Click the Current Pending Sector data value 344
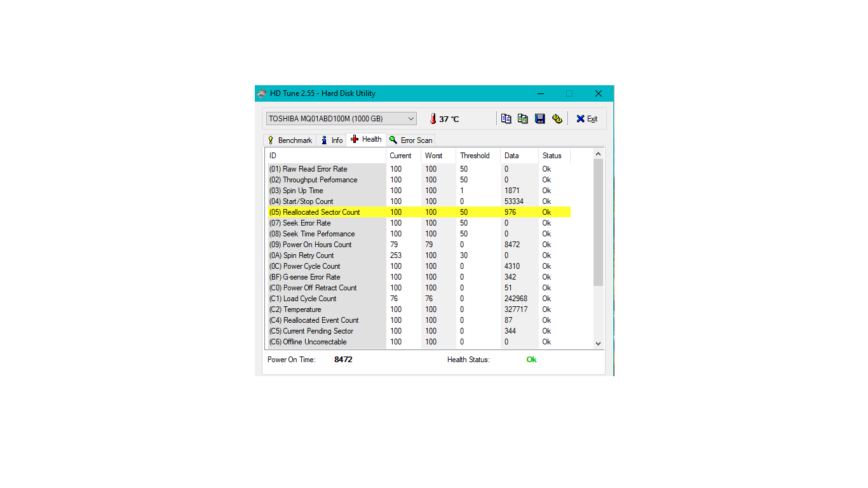The width and height of the screenshot is (868, 488). click(x=510, y=331)
